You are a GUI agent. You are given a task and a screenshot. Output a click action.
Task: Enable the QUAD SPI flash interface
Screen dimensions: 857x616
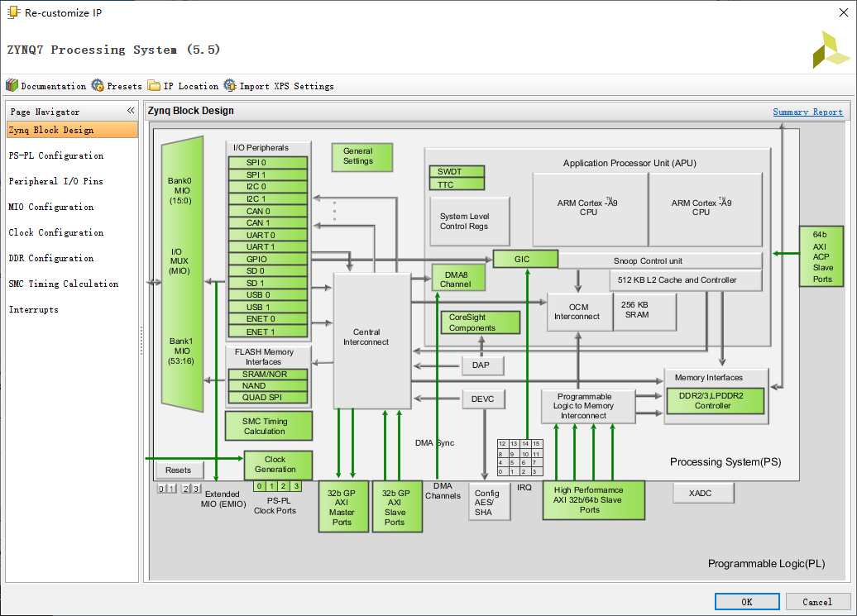tap(266, 397)
